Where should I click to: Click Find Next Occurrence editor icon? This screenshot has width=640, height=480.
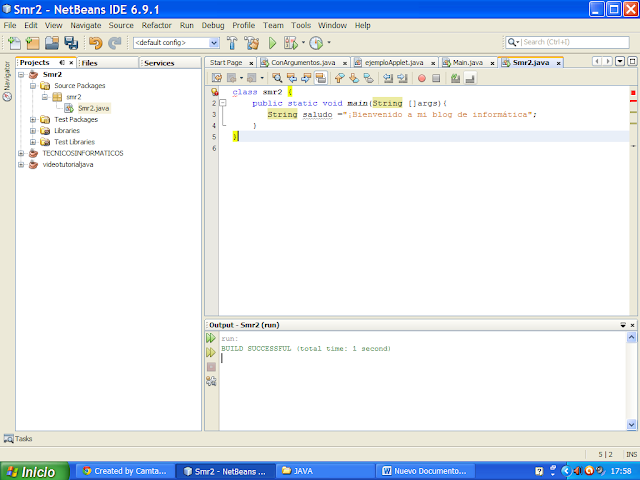[x=306, y=78]
